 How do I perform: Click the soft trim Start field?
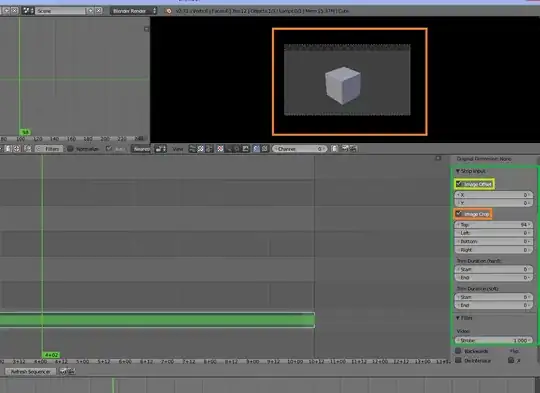(494, 297)
